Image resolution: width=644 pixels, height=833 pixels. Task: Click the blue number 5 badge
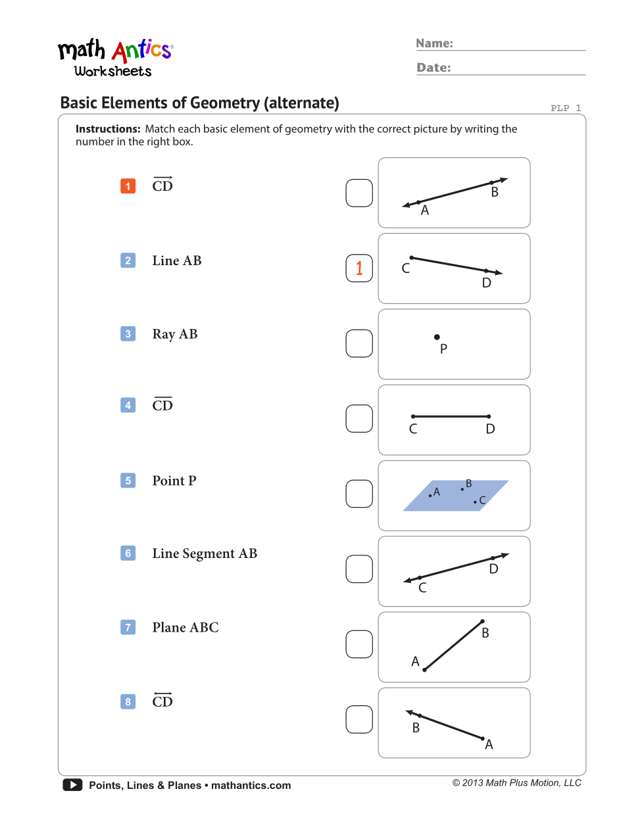point(128,481)
